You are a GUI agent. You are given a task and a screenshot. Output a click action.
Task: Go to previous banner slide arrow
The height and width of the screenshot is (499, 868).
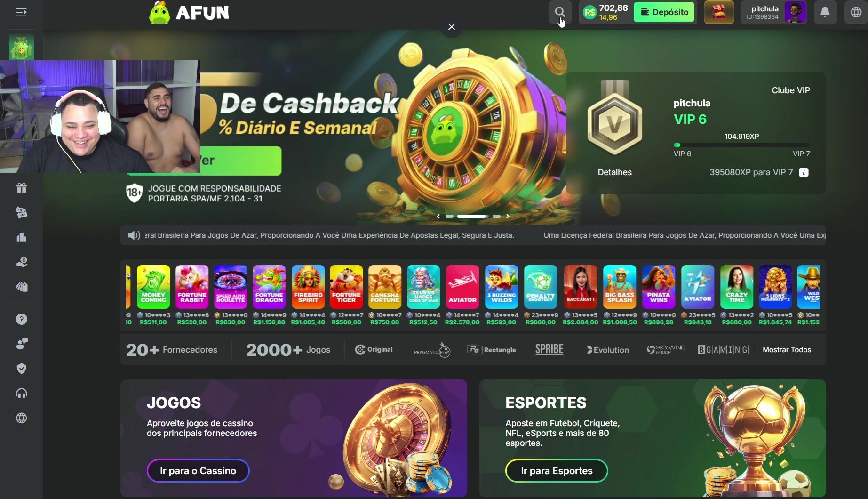pyautogui.click(x=438, y=217)
